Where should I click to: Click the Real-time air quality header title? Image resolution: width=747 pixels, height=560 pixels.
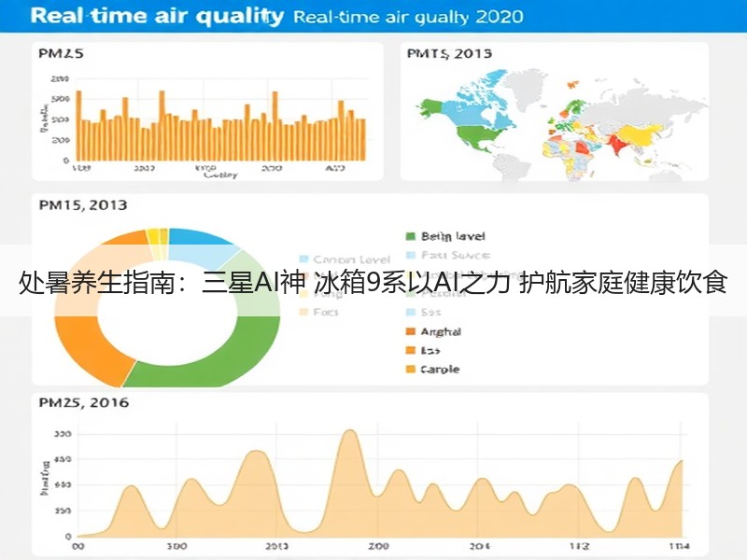tap(157, 16)
